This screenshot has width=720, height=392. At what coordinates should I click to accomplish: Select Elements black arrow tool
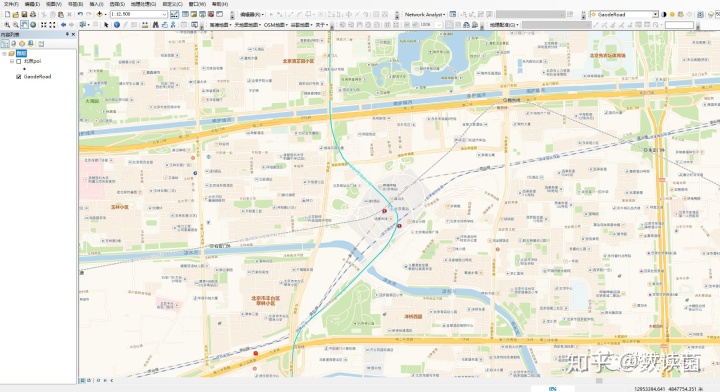pyautogui.click(x=106, y=24)
